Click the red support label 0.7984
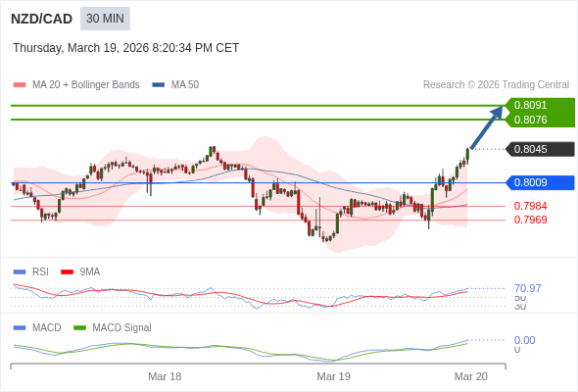This screenshot has height=392, width=578. (530, 206)
